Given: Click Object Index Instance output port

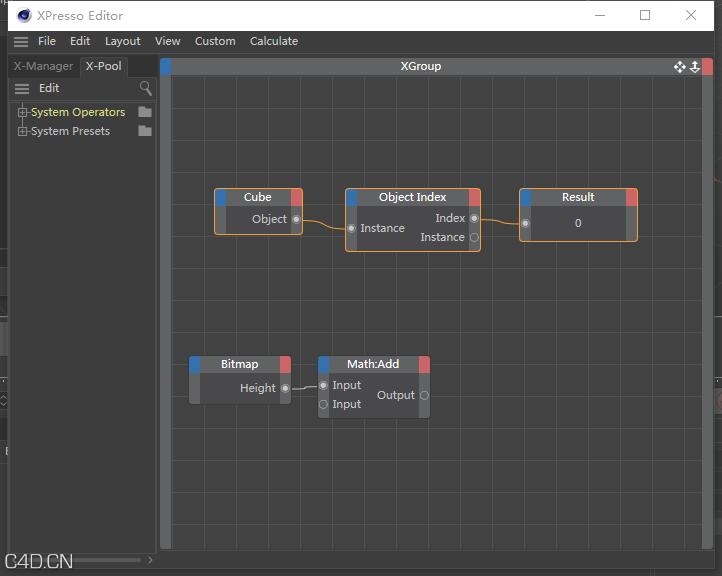Looking at the screenshot, I should (474, 238).
